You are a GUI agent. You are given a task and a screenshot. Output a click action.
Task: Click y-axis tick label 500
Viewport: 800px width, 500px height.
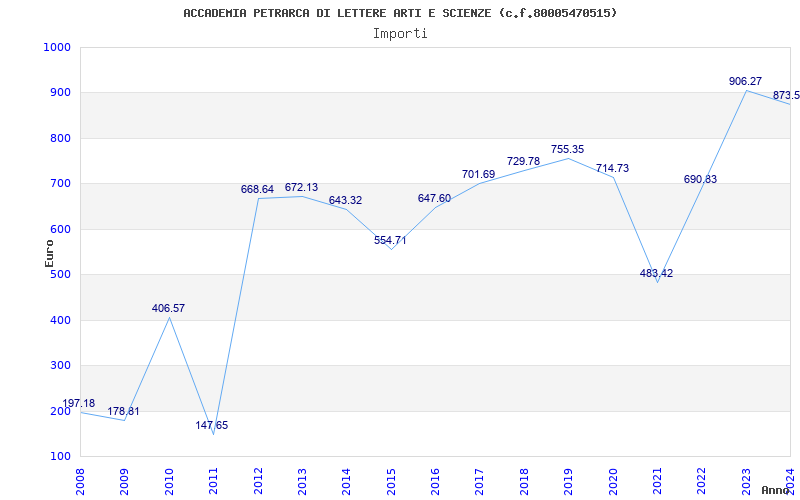(x=60, y=274)
